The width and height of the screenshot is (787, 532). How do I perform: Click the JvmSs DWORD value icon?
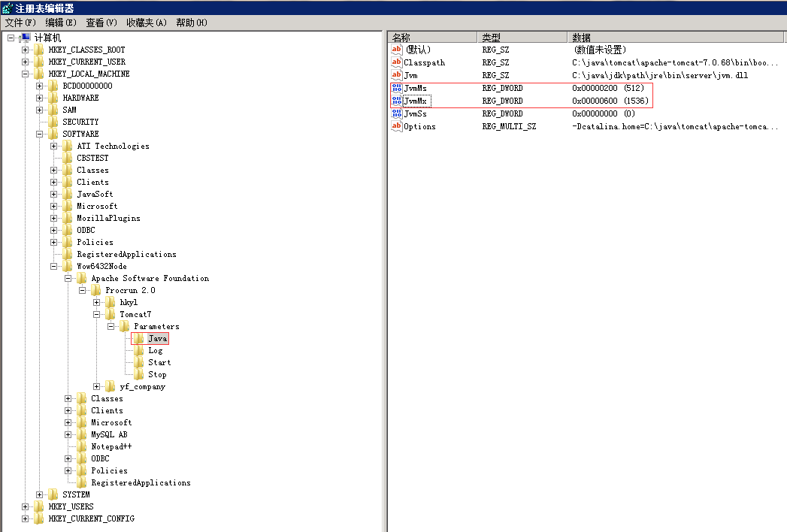(397, 113)
